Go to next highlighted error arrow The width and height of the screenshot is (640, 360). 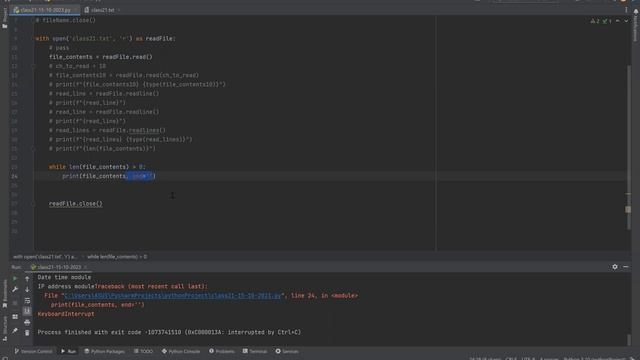626,21
